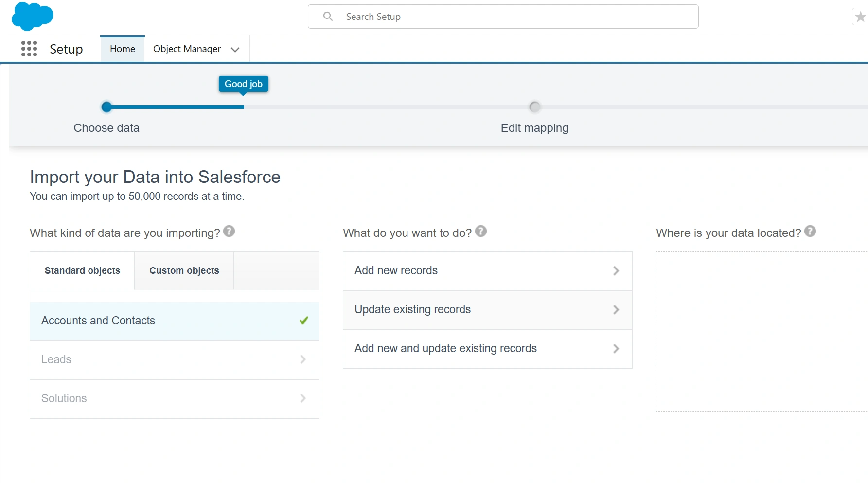Expand the Solutions option chevron
This screenshot has width=868, height=483.
303,398
